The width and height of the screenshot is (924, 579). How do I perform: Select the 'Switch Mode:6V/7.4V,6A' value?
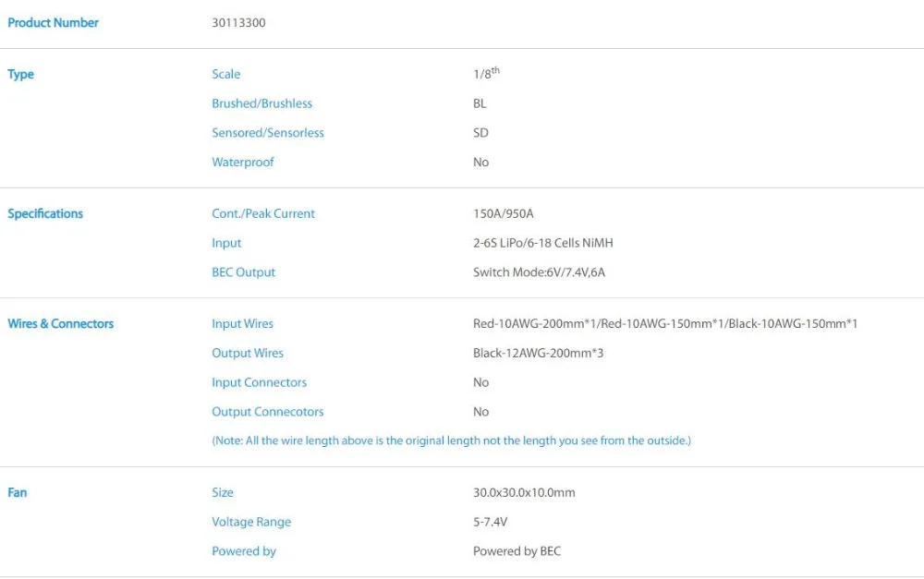coord(540,272)
